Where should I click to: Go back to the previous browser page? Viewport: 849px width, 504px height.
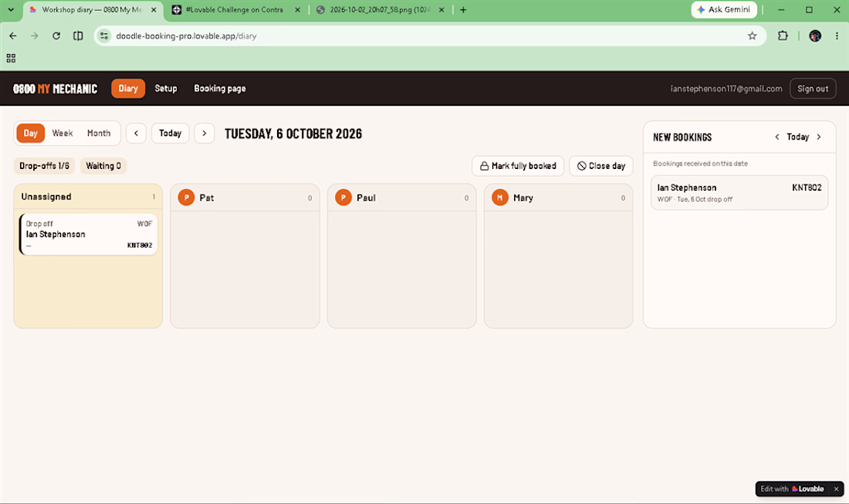[x=13, y=36]
